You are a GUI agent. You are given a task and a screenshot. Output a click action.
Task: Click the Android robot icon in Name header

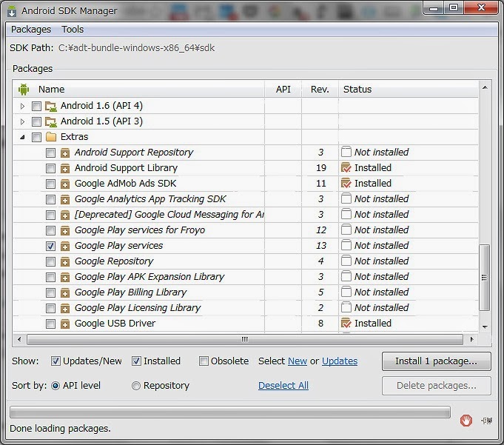[24, 90]
